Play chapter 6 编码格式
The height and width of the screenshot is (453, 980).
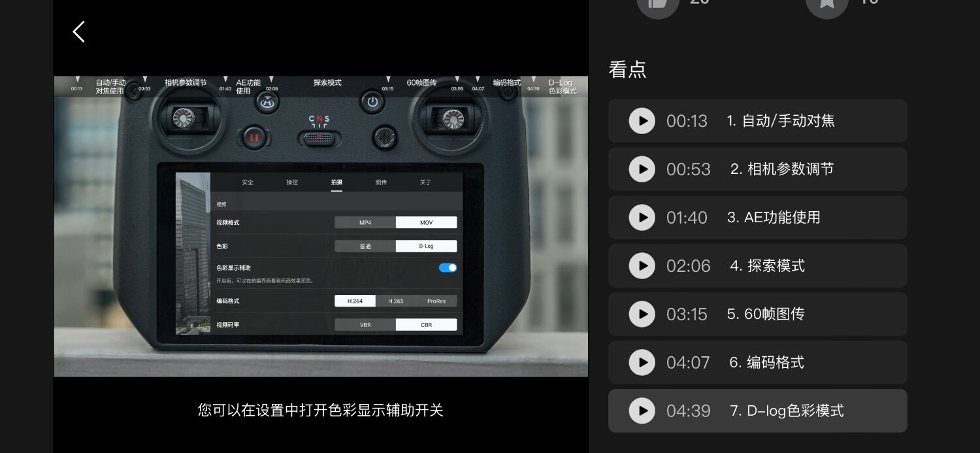(x=642, y=362)
